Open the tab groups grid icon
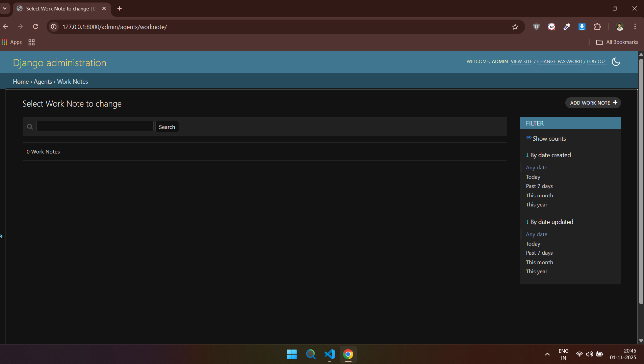644x364 pixels. [x=31, y=42]
